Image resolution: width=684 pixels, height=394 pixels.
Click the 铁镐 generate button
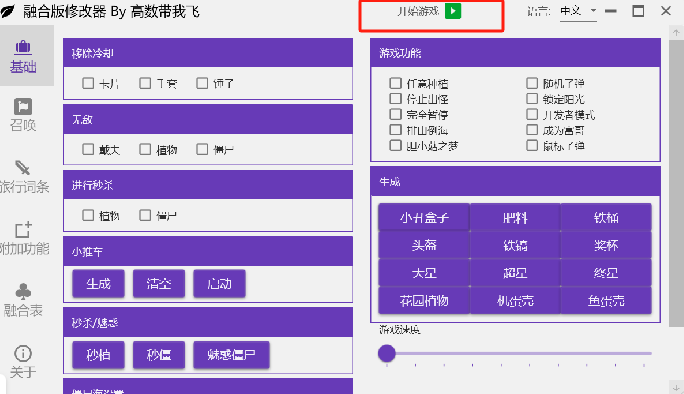pyautogui.click(x=515, y=245)
